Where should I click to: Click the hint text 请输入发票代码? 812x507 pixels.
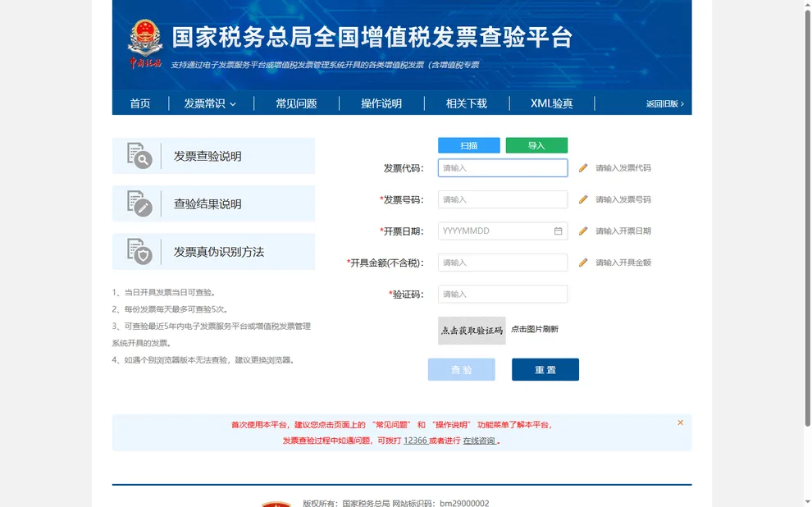[623, 168]
